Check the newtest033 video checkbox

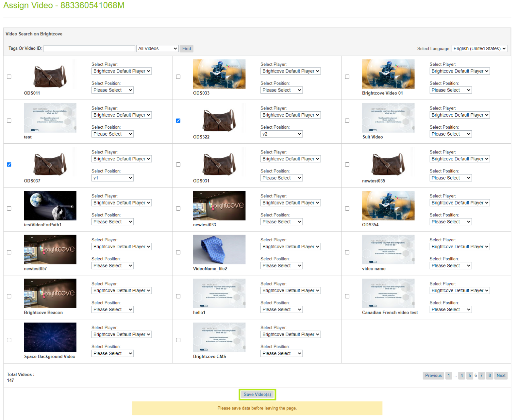(178, 208)
